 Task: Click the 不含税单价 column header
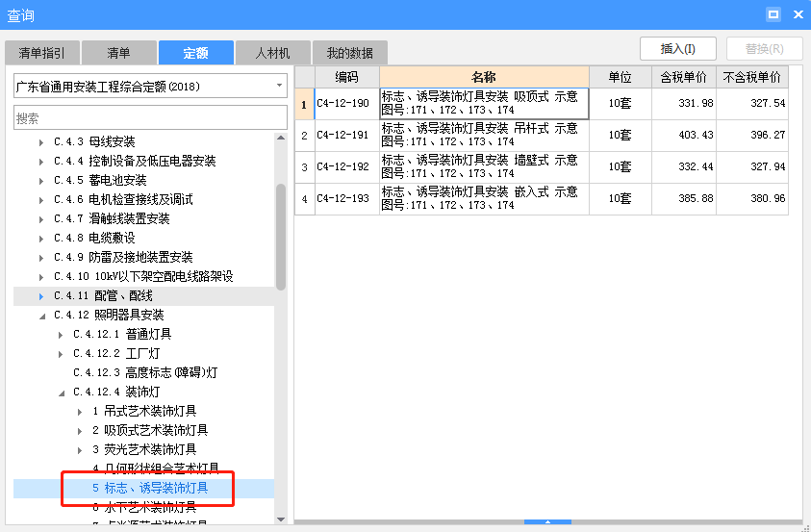[752, 77]
